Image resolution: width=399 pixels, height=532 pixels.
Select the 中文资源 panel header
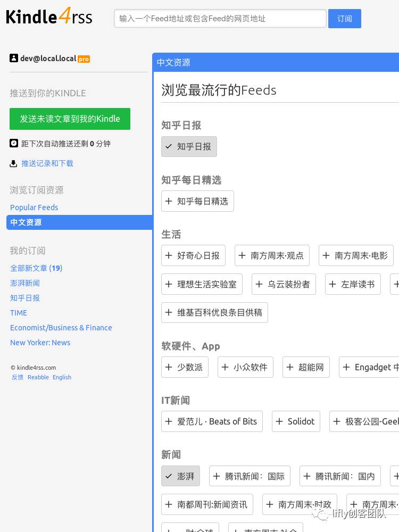[276, 62]
